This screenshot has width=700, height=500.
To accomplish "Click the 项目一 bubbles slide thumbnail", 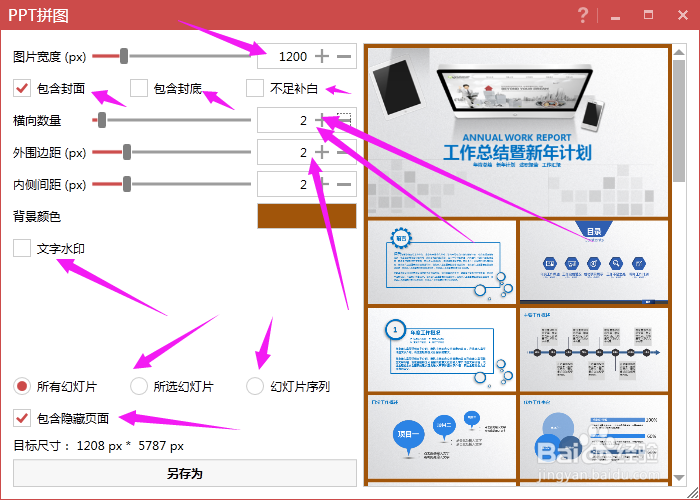I will (x=442, y=437).
